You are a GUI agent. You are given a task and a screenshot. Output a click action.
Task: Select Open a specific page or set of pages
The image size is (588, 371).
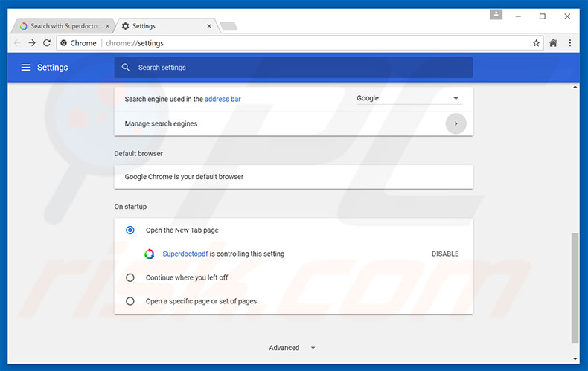(x=130, y=301)
